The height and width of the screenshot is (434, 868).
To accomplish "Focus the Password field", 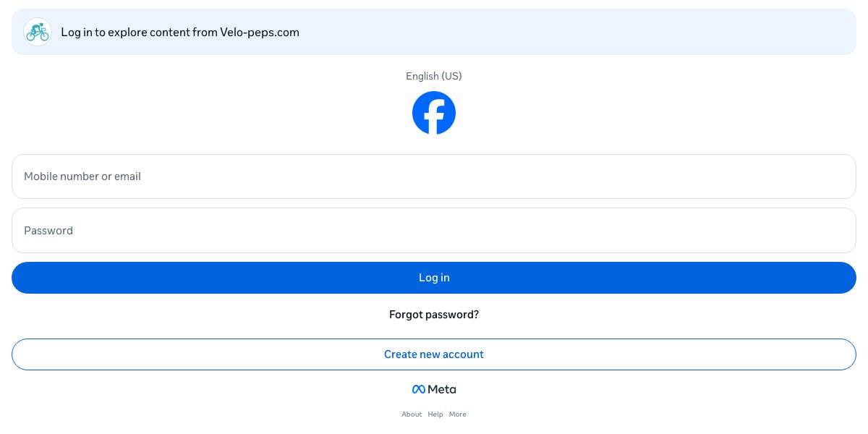I will tap(434, 231).
